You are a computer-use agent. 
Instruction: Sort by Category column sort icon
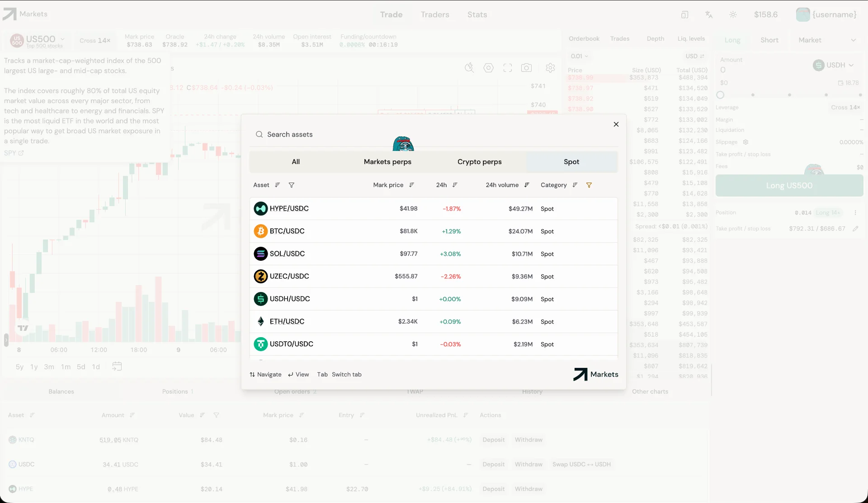point(575,185)
